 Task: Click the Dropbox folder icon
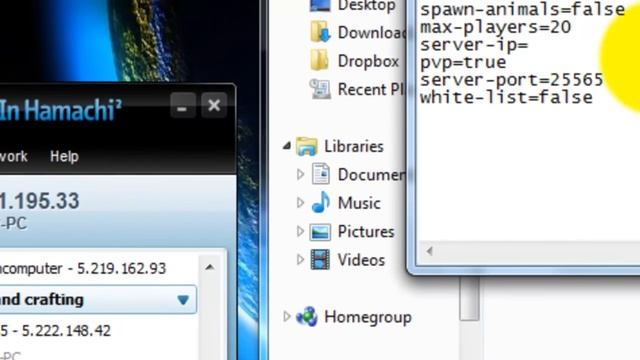(319, 60)
